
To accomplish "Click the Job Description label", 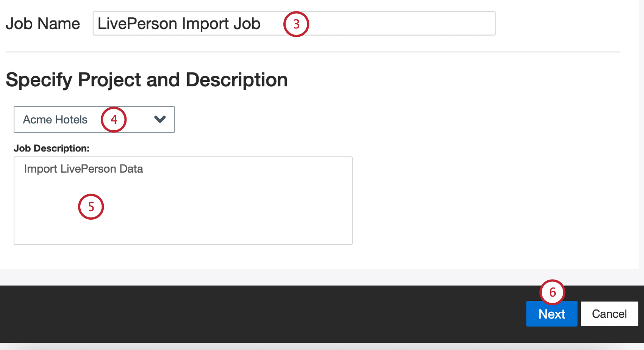I will tap(52, 148).
